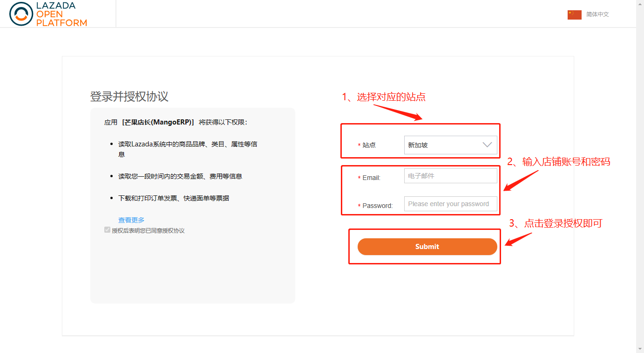Click the 登录并授权协议 heading

click(129, 97)
